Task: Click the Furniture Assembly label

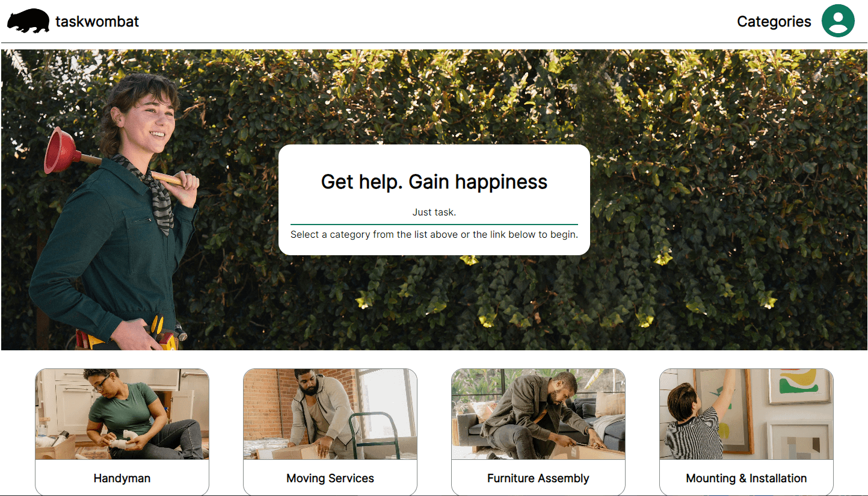Action: (538, 479)
